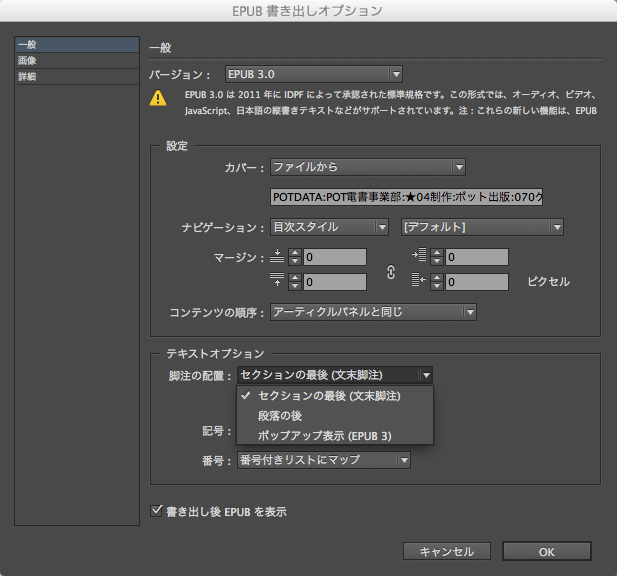617x576 pixels.
Task: Click the top margin icon
Action: [277, 257]
